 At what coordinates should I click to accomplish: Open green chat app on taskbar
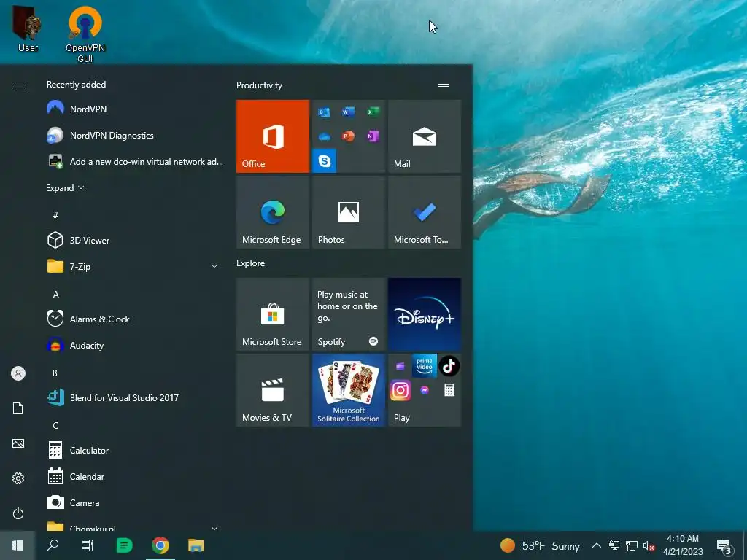(x=124, y=545)
